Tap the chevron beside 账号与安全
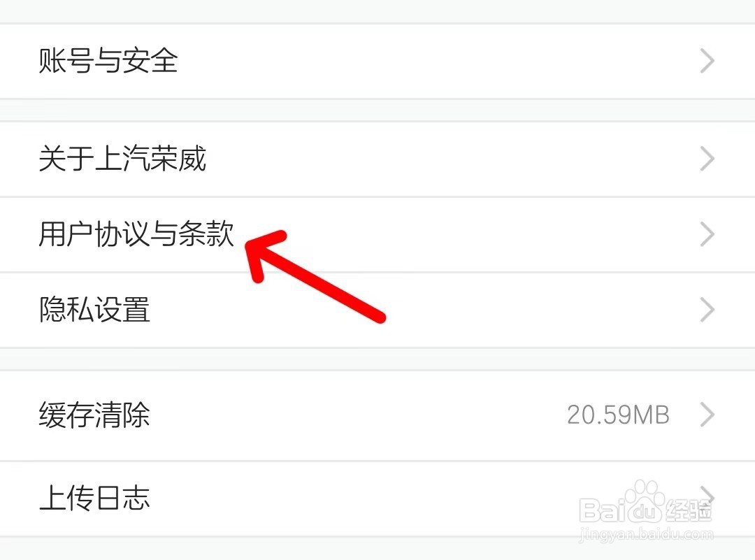Viewport: 755px width, 560px height. tap(707, 61)
